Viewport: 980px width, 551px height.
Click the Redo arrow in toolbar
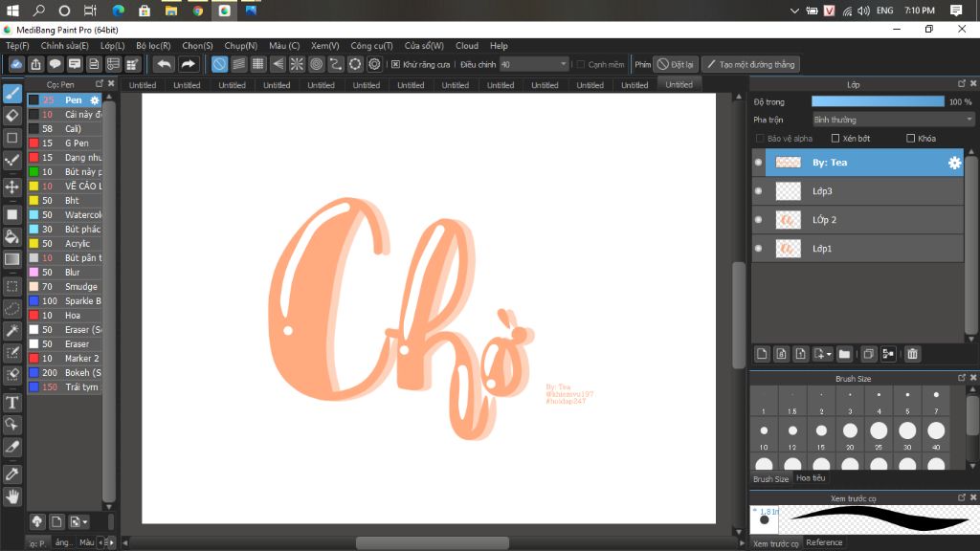(188, 64)
